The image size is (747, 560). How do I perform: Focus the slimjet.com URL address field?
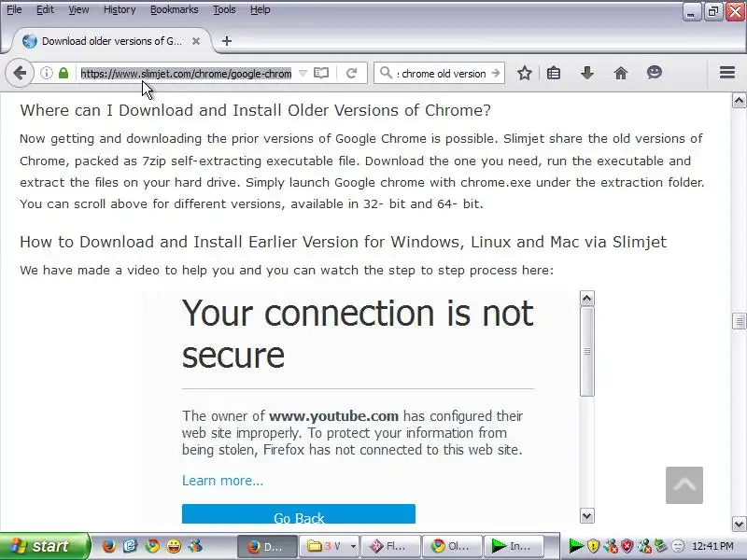pos(186,74)
